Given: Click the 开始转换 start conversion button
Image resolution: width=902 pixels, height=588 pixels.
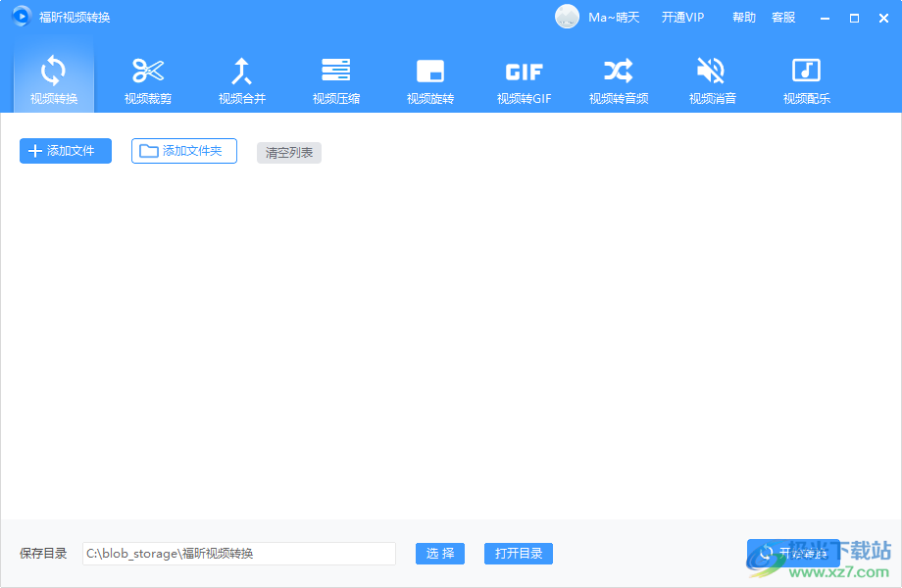Looking at the screenshot, I should 793,554.
